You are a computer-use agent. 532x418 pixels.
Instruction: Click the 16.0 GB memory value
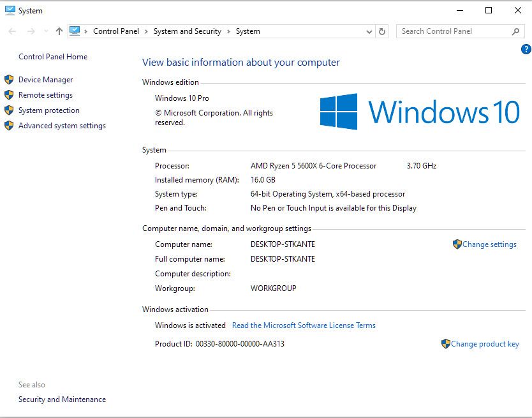point(263,180)
